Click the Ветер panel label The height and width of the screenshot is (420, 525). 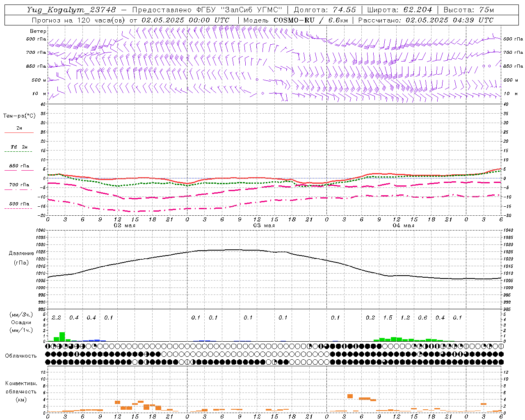(38, 31)
